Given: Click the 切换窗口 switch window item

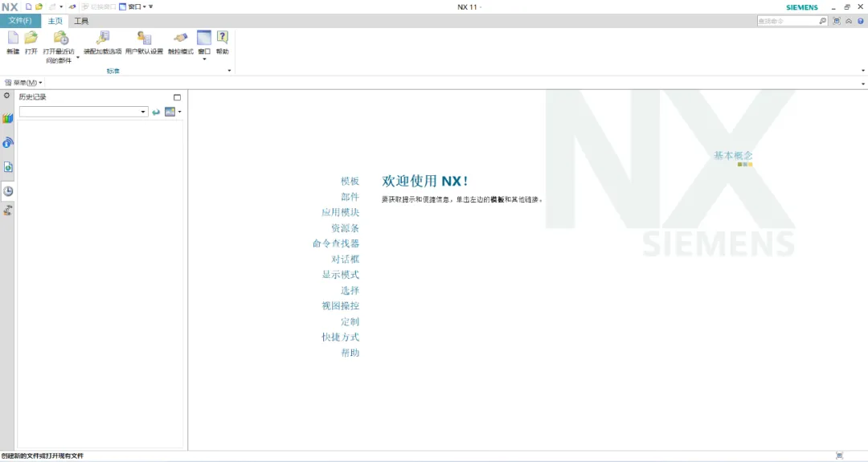Looking at the screenshot, I should click(99, 6).
